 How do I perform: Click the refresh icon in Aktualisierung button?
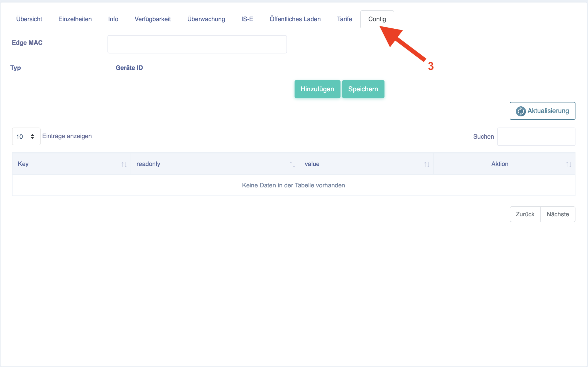coord(520,111)
